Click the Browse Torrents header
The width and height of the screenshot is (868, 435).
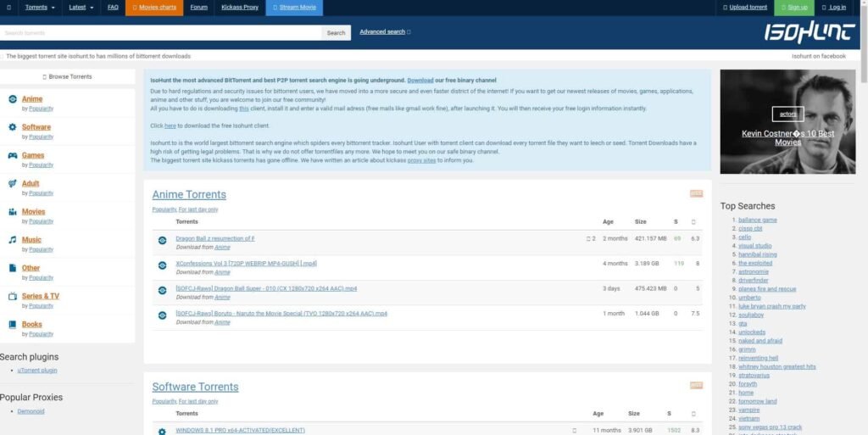pyautogui.click(x=68, y=77)
